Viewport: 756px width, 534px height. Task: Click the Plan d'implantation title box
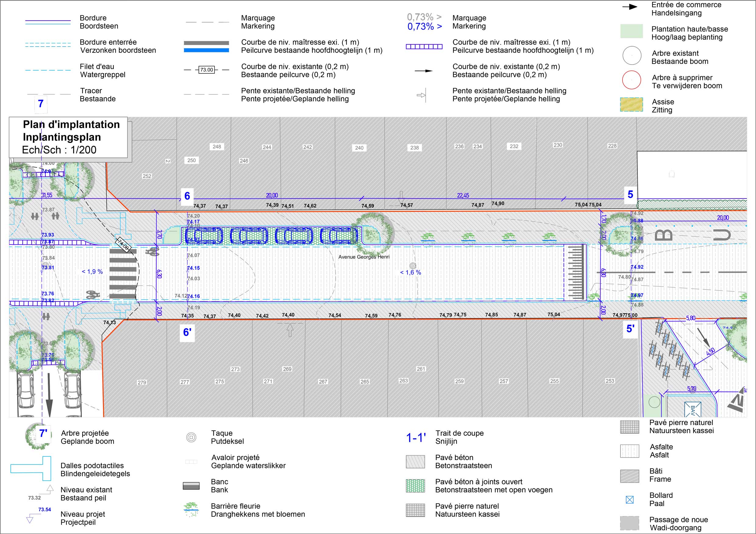pos(68,137)
